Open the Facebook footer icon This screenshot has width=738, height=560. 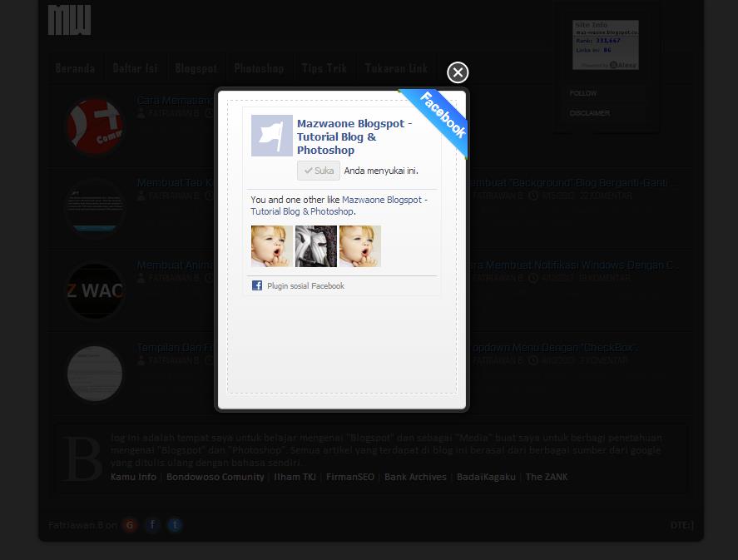[152, 525]
